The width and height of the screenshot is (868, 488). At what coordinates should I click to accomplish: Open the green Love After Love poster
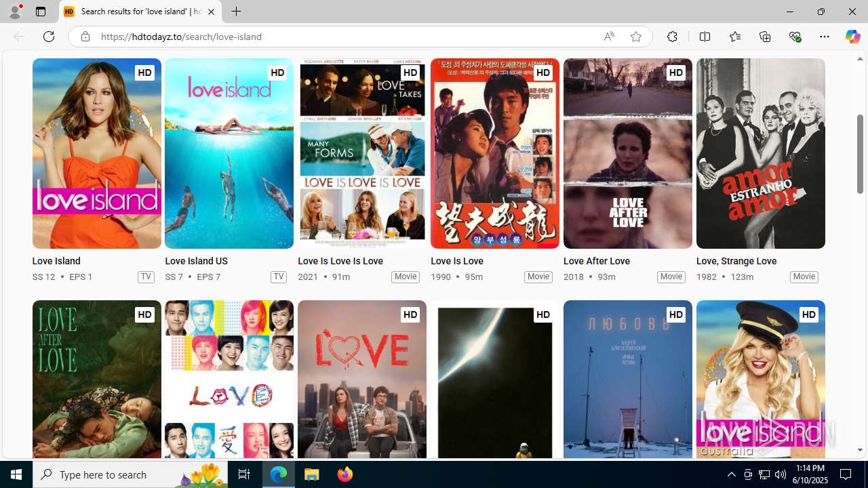(96, 380)
